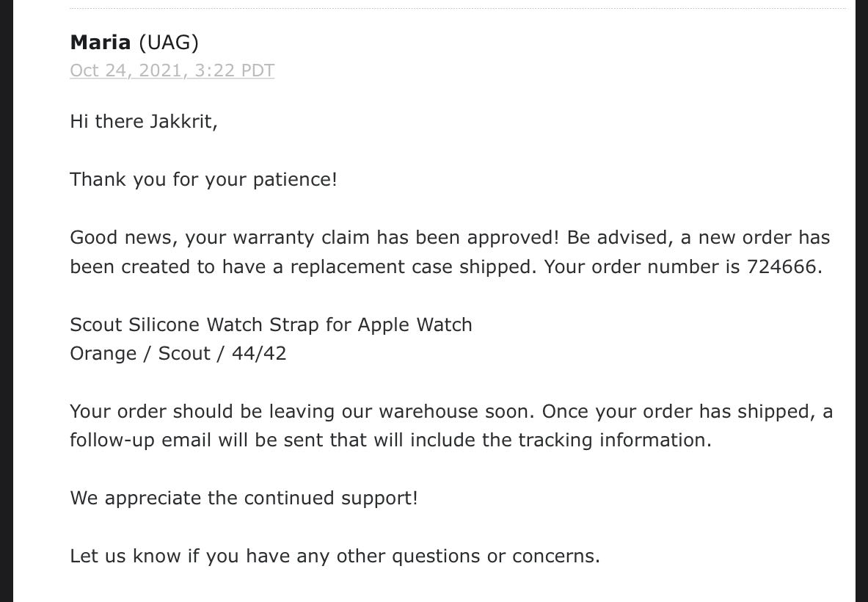Image resolution: width=868 pixels, height=602 pixels.
Task: Click the Orange / Scout / 44/42 variant line
Action: (178, 353)
